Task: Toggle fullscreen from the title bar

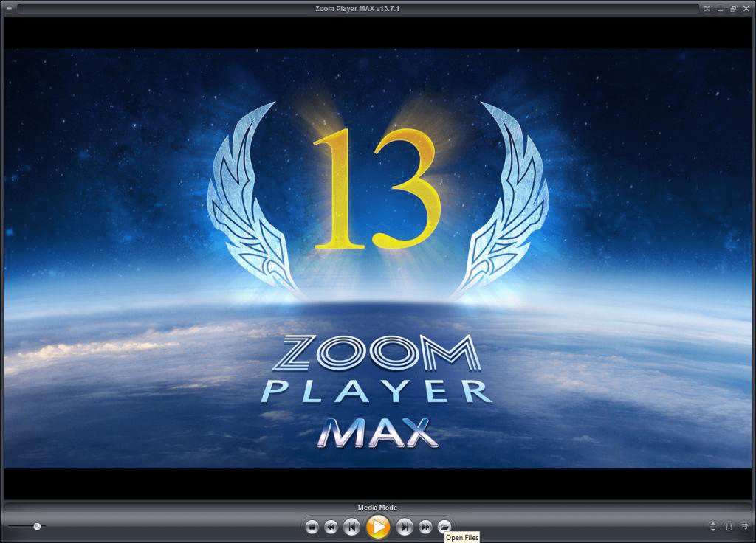Action: (x=707, y=8)
